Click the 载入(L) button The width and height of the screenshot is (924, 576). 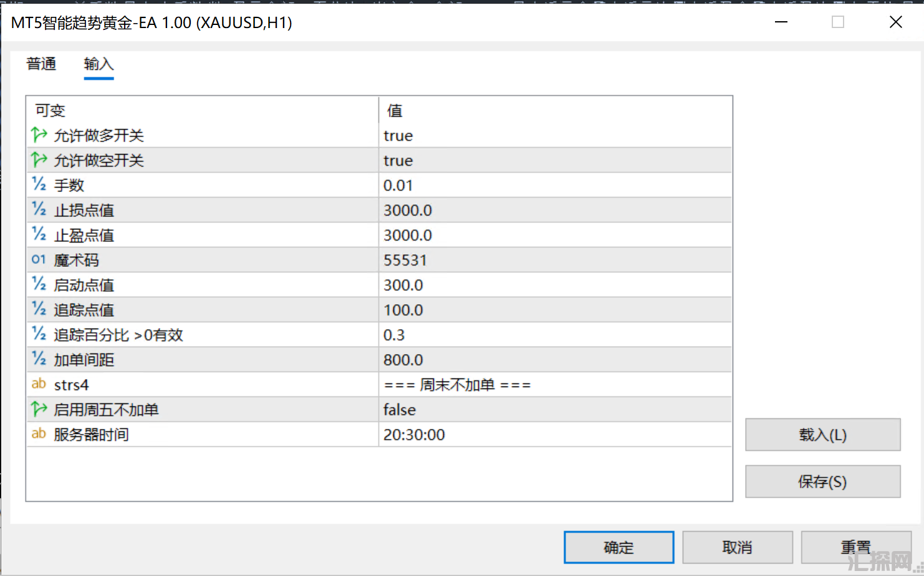pos(822,434)
